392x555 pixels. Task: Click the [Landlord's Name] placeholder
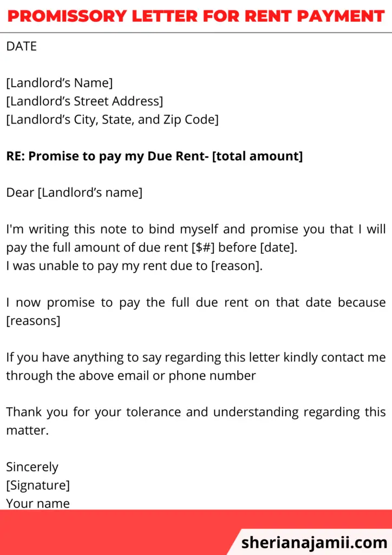[60, 83]
